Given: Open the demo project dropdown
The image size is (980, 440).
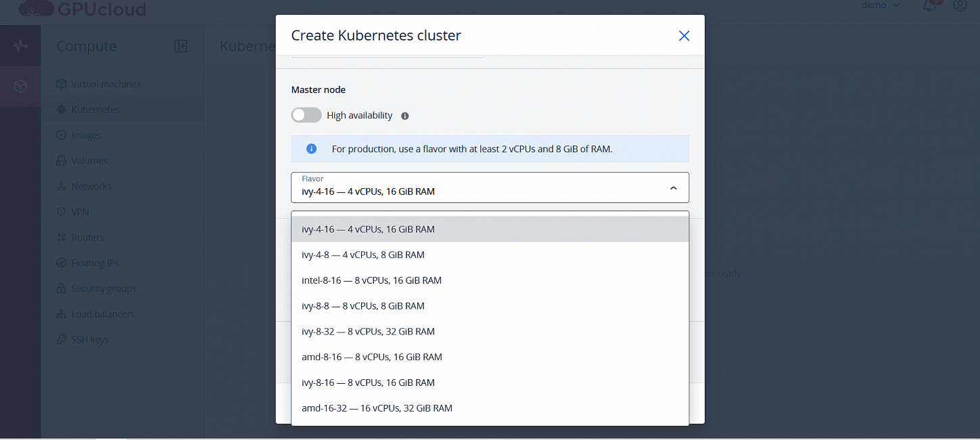Looking at the screenshot, I should pos(880,5).
